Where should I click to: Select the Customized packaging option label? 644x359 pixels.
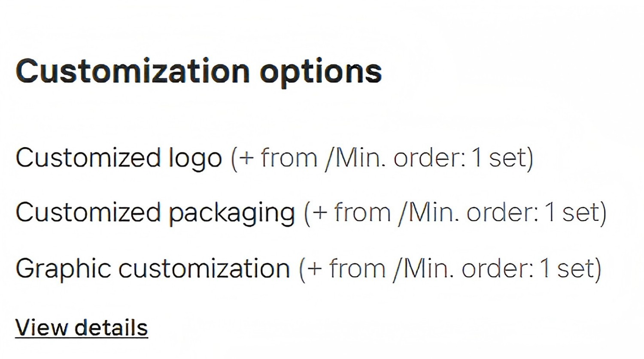coord(155,213)
